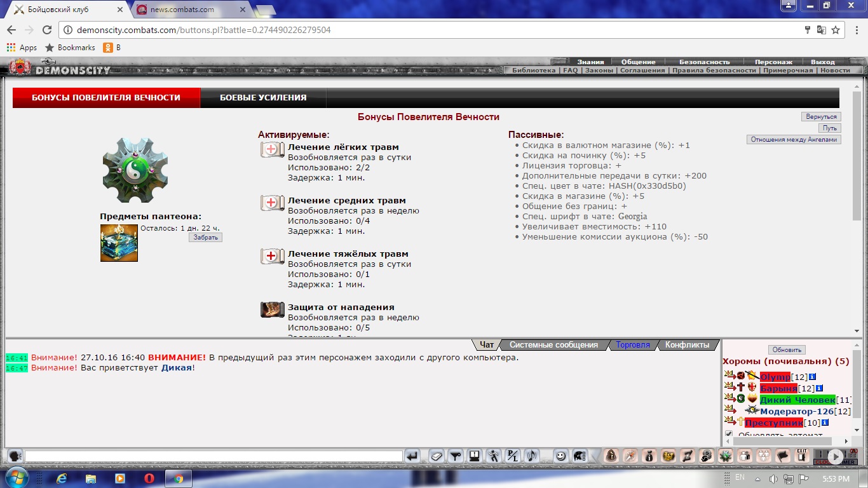
Task: Click the handshake icon in bottom bar
Action: click(668, 456)
